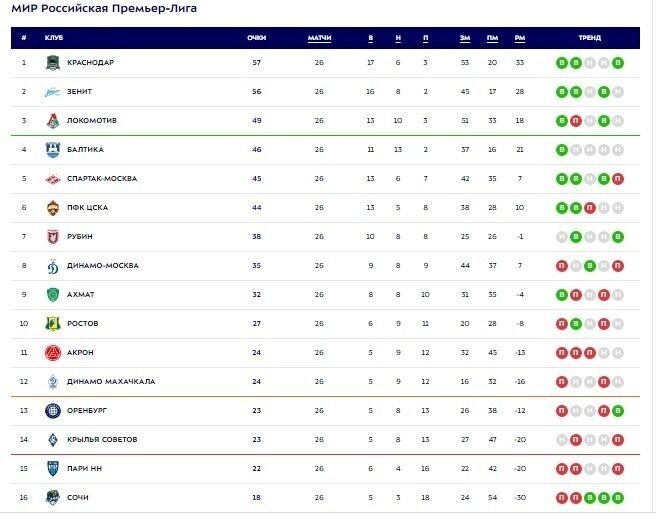Click the PFC CSKA club emblem
Viewport: 656px width, 518px height.
[53, 208]
